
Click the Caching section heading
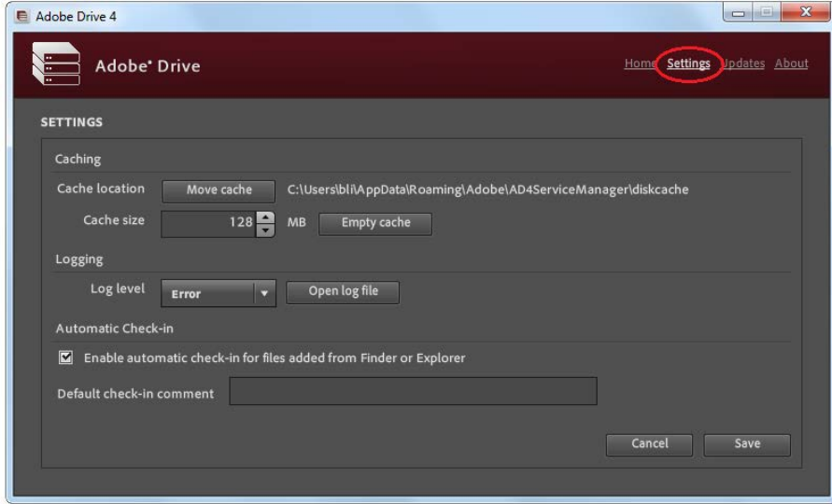point(78,160)
